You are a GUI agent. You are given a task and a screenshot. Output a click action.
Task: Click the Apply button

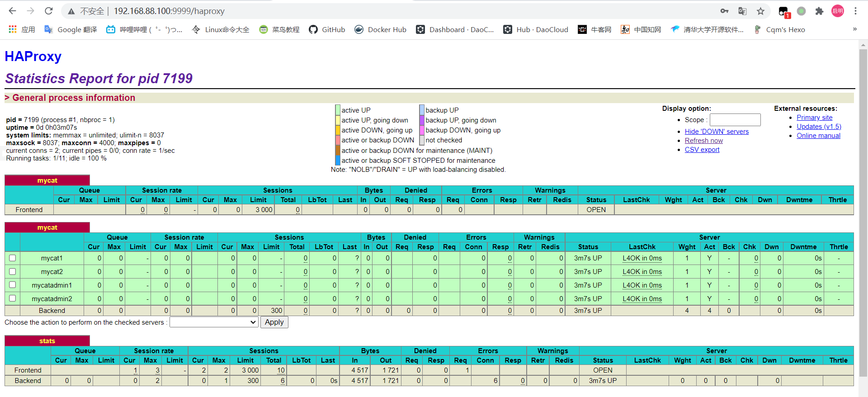(274, 322)
